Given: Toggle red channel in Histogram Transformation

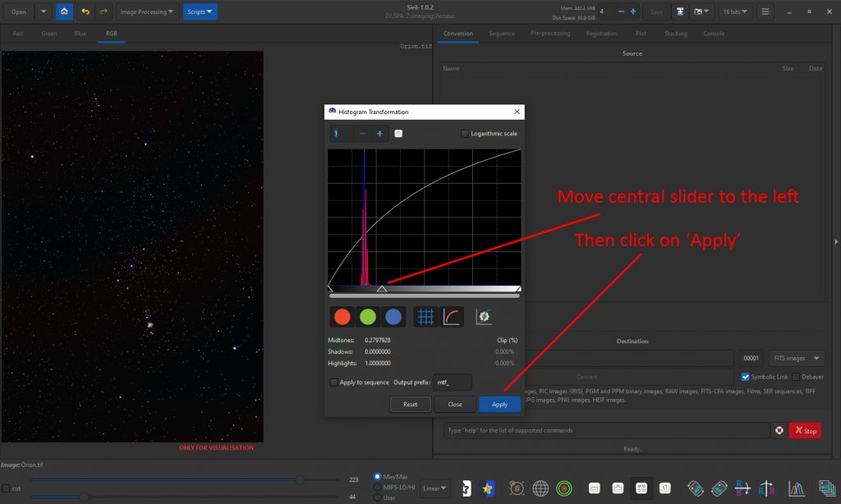Looking at the screenshot, I should (342, 317).
